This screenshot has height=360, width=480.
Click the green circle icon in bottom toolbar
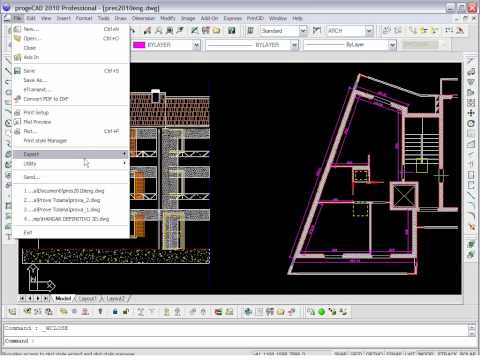321,312
